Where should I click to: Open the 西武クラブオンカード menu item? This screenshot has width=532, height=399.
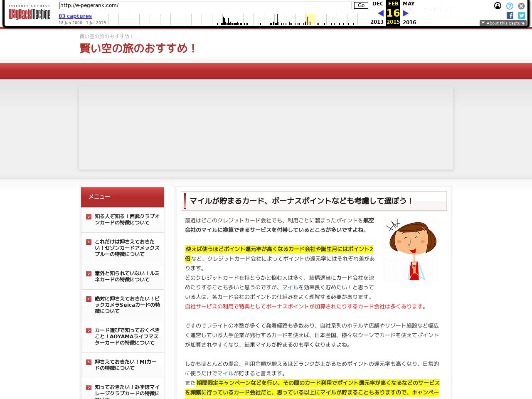coord(127,219)
